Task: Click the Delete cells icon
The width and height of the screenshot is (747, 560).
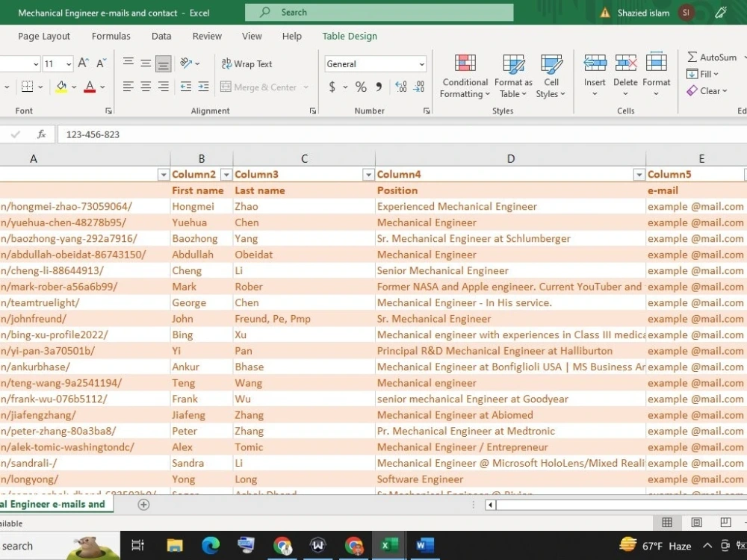Action: click(x=625, y=63)
